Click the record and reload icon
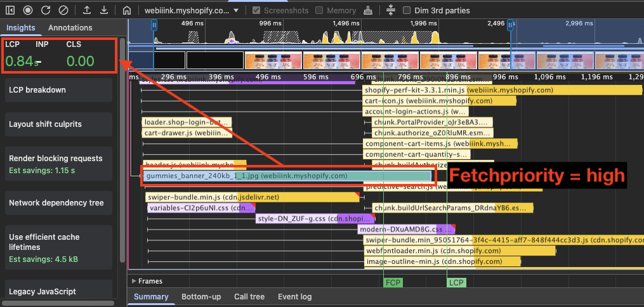The height and width of the screenshot is (307, 644). [x=46, y=10]
